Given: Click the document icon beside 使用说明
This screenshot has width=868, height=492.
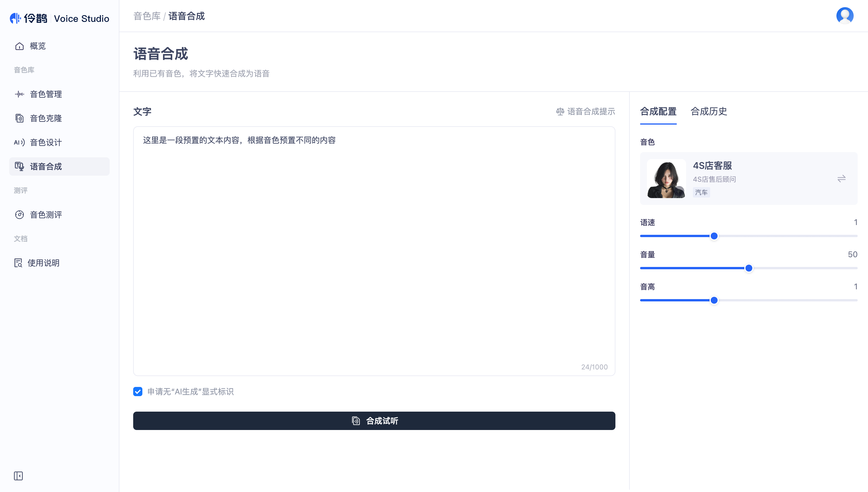Looking at the screenshot, I should pos(18,263).
